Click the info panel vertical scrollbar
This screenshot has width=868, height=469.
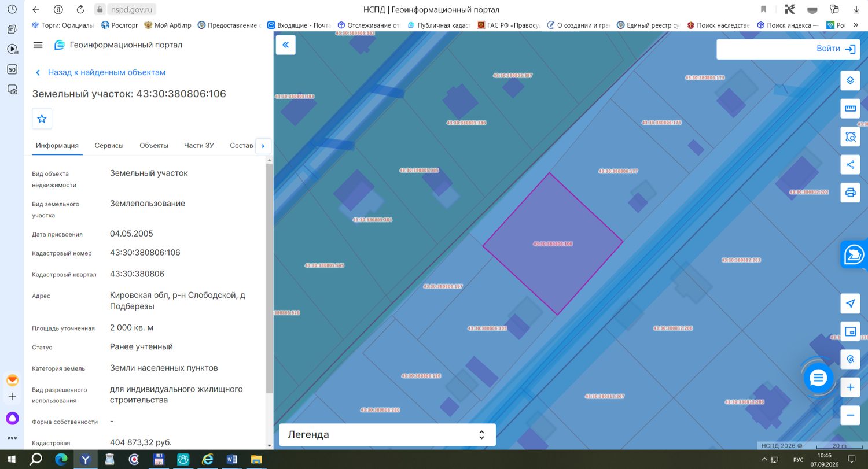269,279
